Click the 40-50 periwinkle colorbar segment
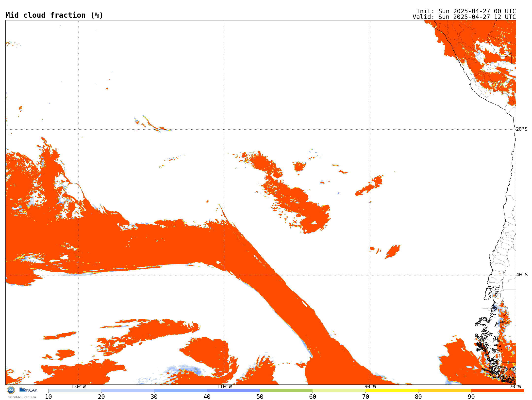Viewport: 532px width, 400px height. click(x=233, y=391)
